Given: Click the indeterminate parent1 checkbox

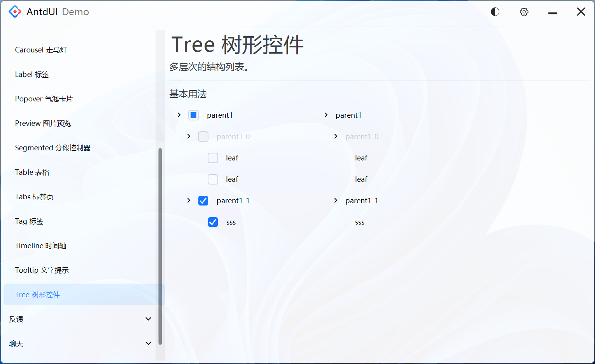Looking at the screenshot, I should point(193,115).
